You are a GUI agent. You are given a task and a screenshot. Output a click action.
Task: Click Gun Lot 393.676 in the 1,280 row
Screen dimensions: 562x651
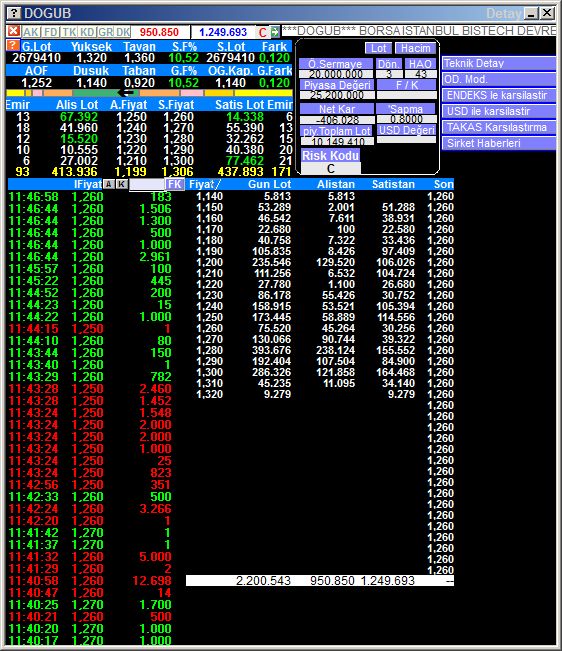pyautogui.click(x=271, y=350)
